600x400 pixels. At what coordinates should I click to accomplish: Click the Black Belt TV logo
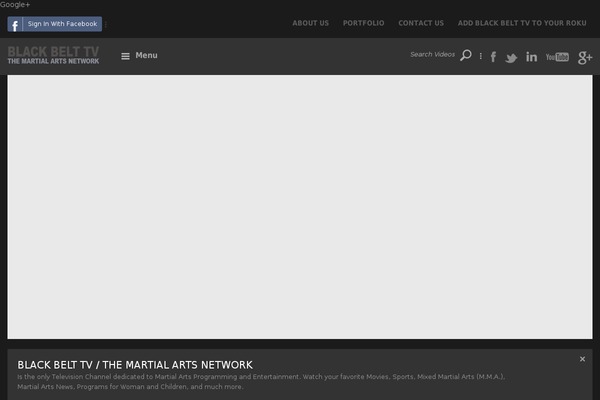tap(53, 56)
